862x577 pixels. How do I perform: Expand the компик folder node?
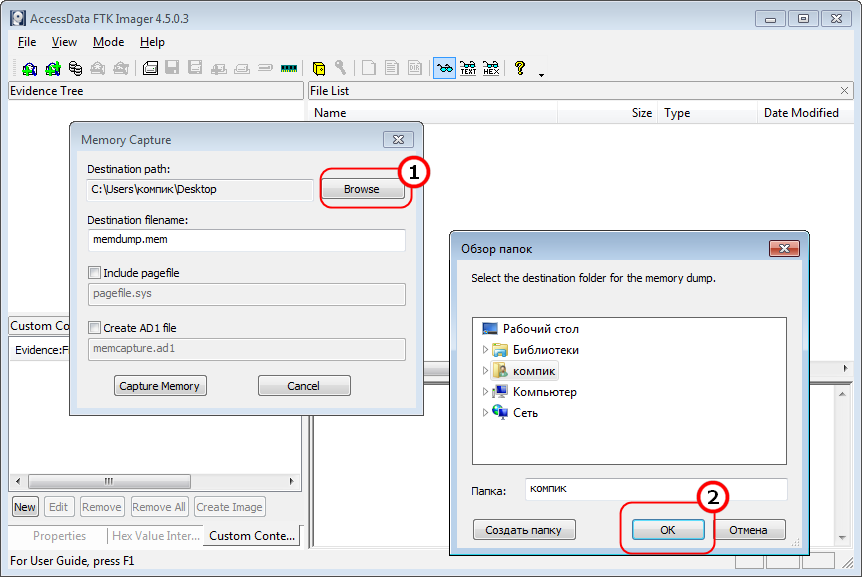coord(485,370)
